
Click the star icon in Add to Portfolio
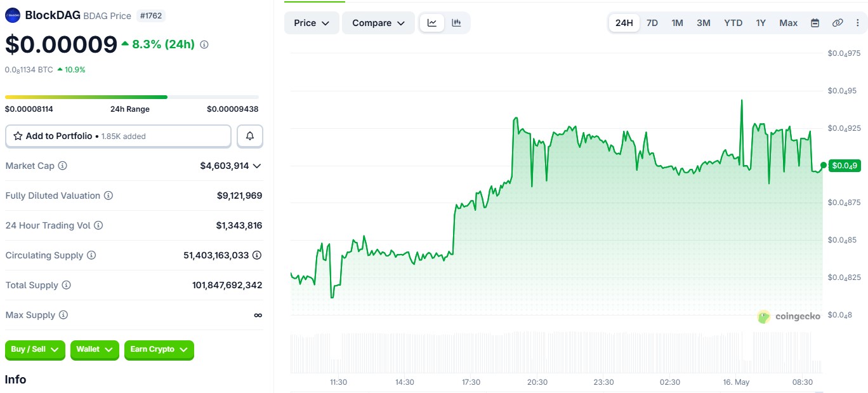point(18,136)
